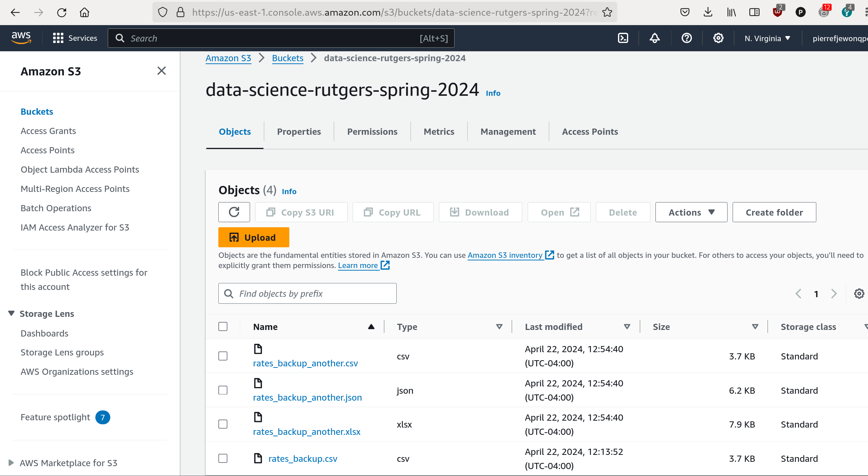Sort objects by Name column arrow
This screenshot has width=868, height=476.
(371, 327)
